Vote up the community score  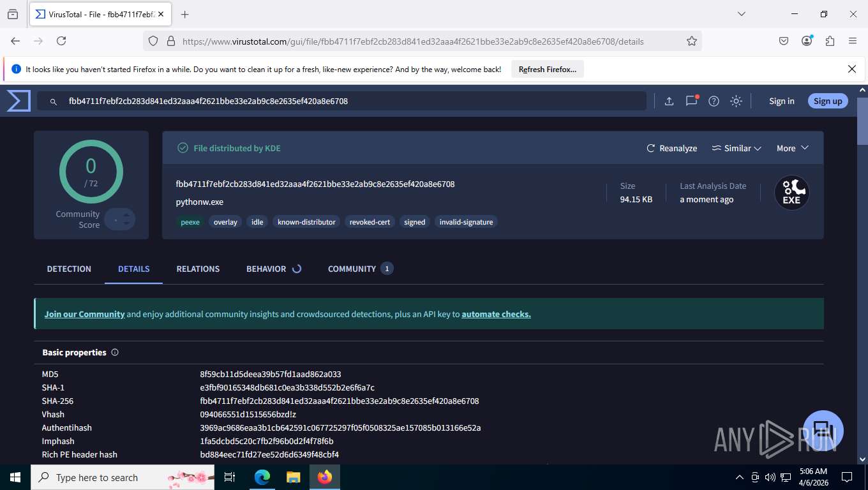[126, 214]
